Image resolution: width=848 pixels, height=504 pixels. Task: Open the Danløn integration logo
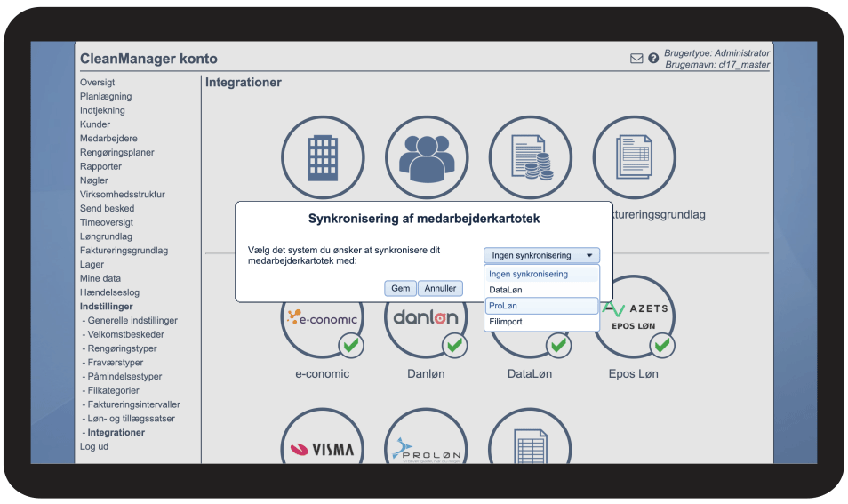click(426, 318)
